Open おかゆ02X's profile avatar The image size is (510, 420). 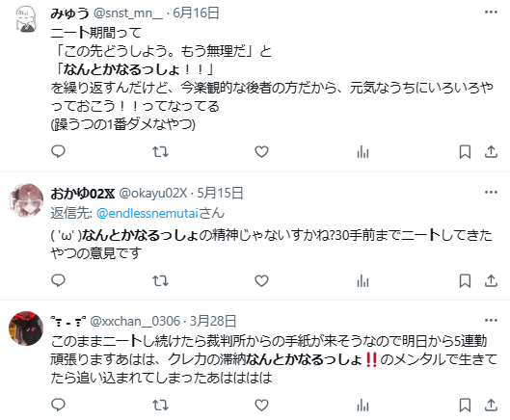click(26, 200)
